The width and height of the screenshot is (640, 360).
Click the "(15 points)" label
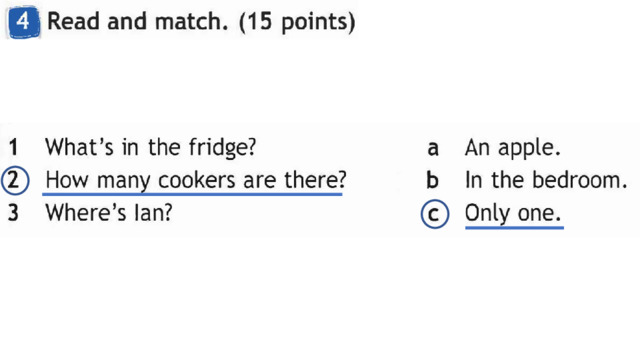297,22
